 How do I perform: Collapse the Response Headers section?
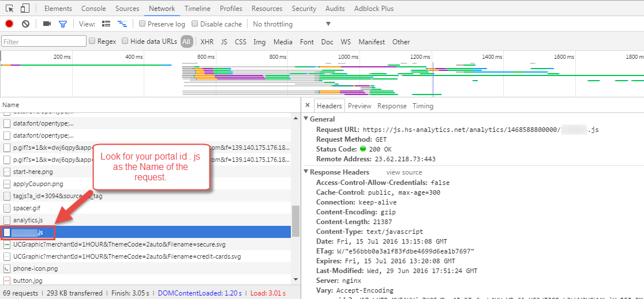pos(306,172)
